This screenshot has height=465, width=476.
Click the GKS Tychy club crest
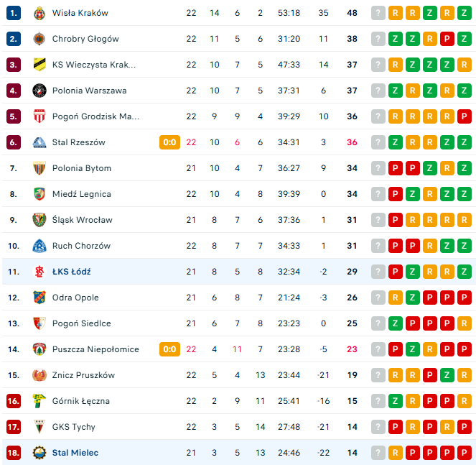click(x=39, y=427)
